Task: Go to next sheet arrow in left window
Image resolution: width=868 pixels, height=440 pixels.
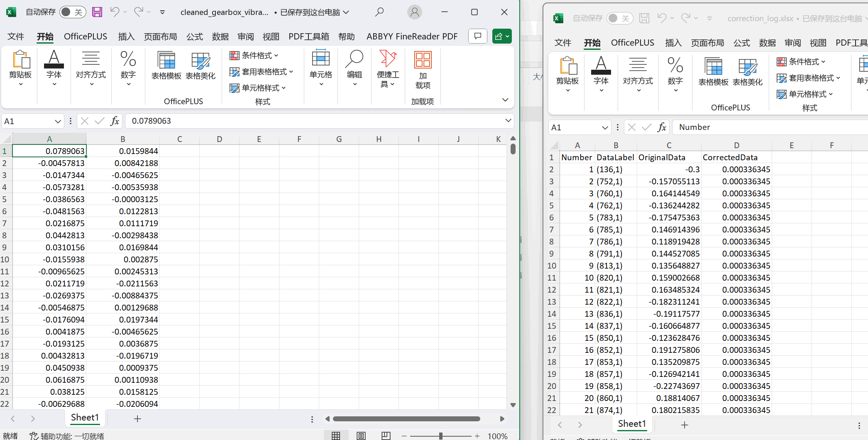Action: pos(33,419)
